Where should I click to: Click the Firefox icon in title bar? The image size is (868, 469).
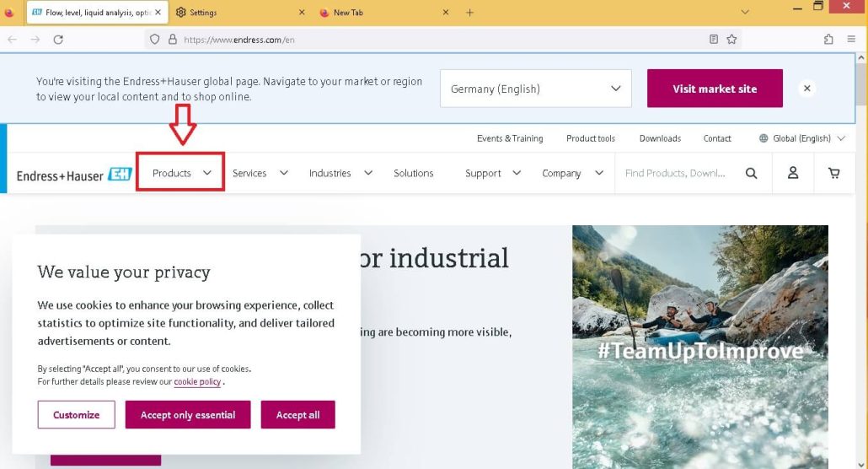point(9,12)
